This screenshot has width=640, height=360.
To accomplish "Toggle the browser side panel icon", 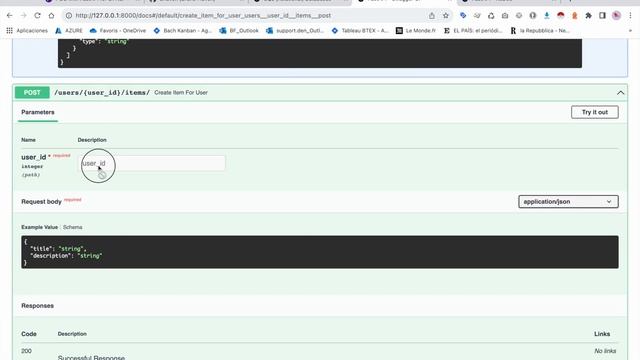I will 602,16.
